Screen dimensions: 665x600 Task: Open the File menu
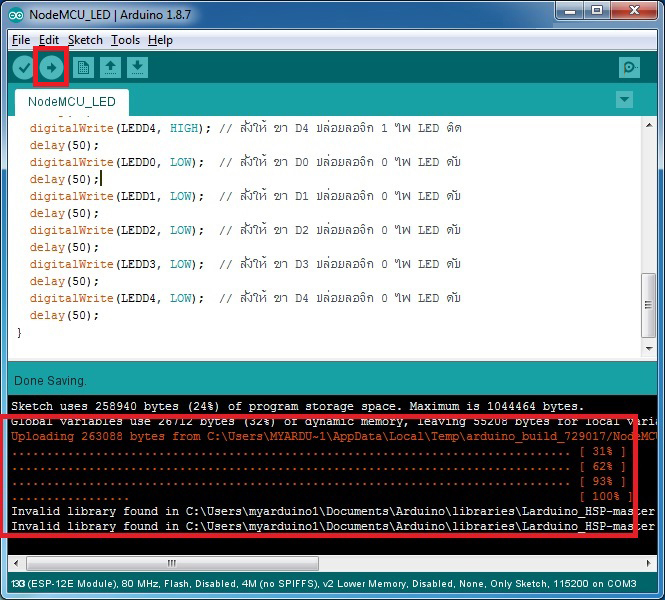point(20,40)
